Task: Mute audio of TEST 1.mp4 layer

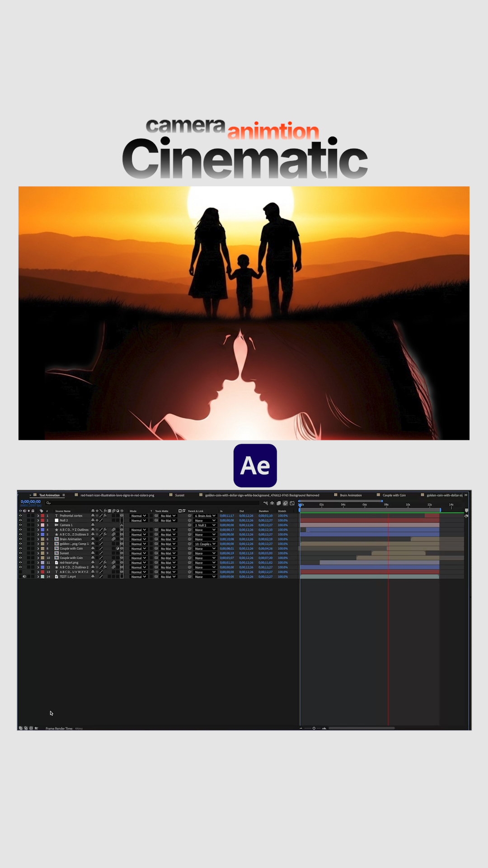Action: click(24, 576)
